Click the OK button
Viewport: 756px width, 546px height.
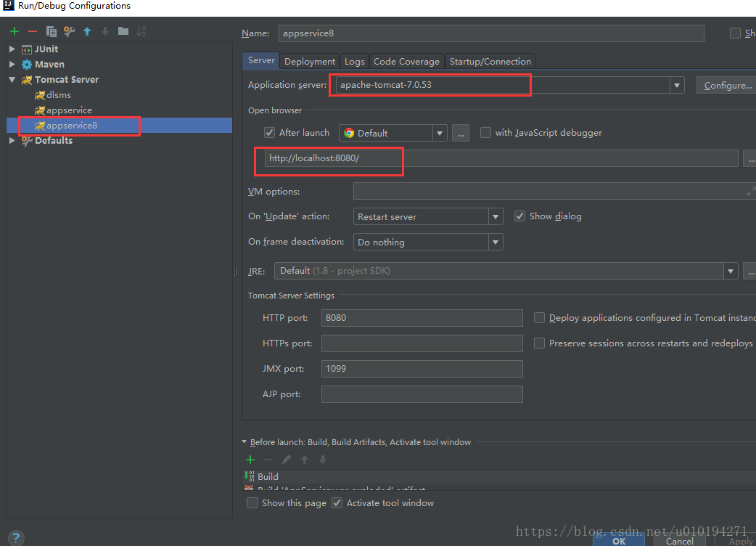pyautogui.click(x=619, y=541)
